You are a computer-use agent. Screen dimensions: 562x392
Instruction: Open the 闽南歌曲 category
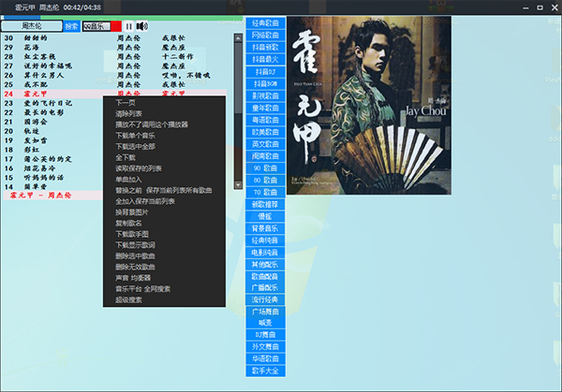tap(265, 156)
